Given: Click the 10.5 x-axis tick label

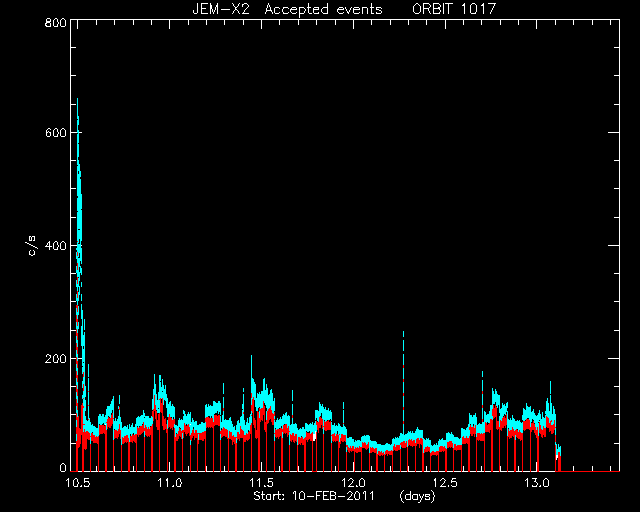Looking at the screenshot, I should (x=78, y=483).
